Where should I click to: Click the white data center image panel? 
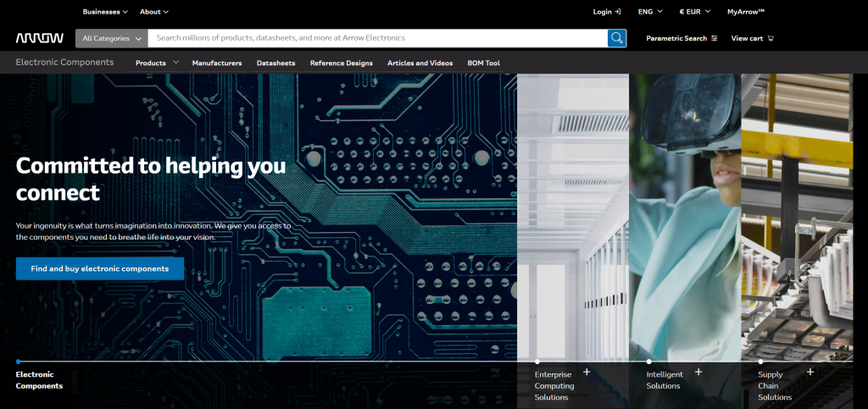click(573, 216)
